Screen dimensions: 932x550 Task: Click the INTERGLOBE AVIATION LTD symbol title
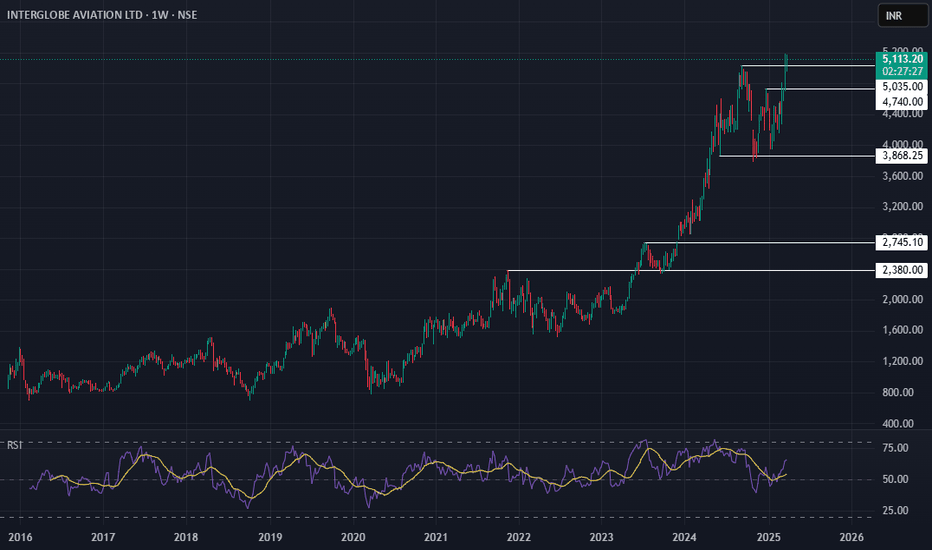[74, 15]
